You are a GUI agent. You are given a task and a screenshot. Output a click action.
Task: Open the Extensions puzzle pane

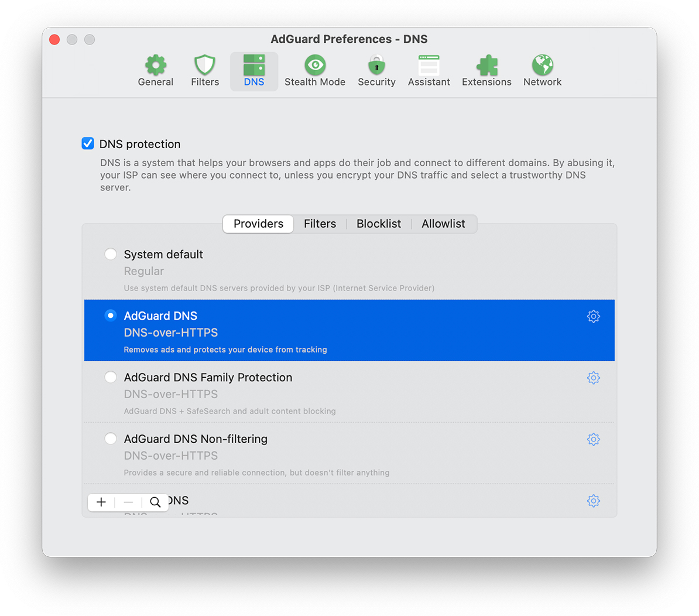[486, 70]
